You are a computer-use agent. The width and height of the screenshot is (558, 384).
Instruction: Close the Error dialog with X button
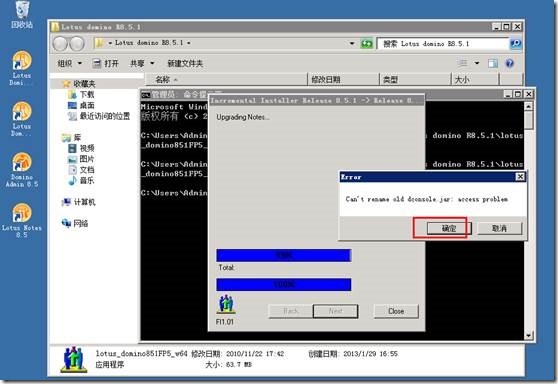[520, 177]
